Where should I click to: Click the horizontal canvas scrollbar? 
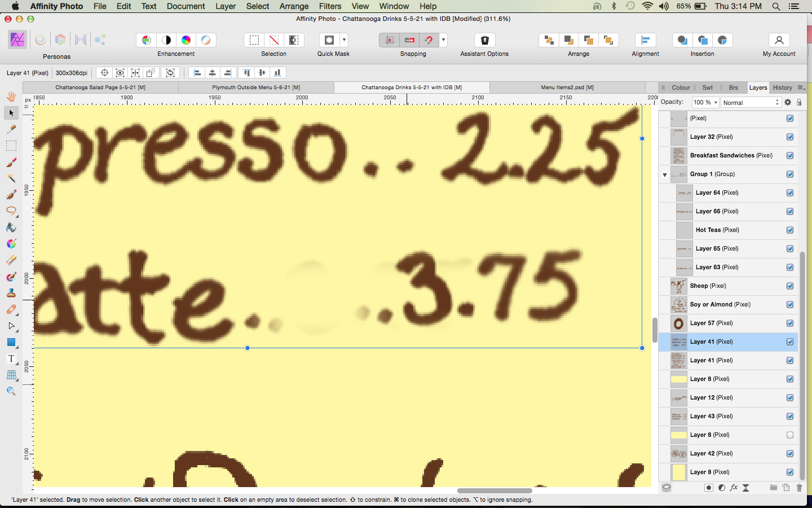495,491
